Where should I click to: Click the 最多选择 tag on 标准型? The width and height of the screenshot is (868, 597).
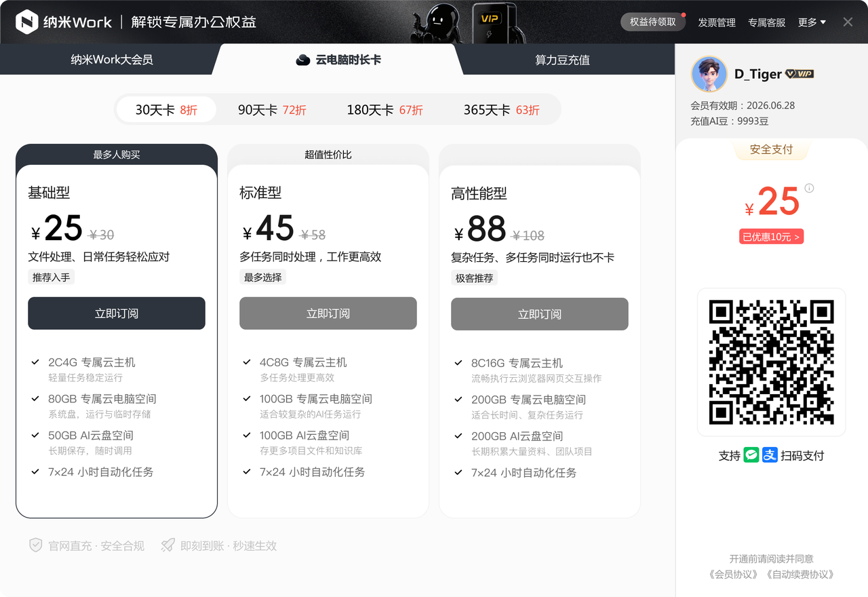point(263,277)
